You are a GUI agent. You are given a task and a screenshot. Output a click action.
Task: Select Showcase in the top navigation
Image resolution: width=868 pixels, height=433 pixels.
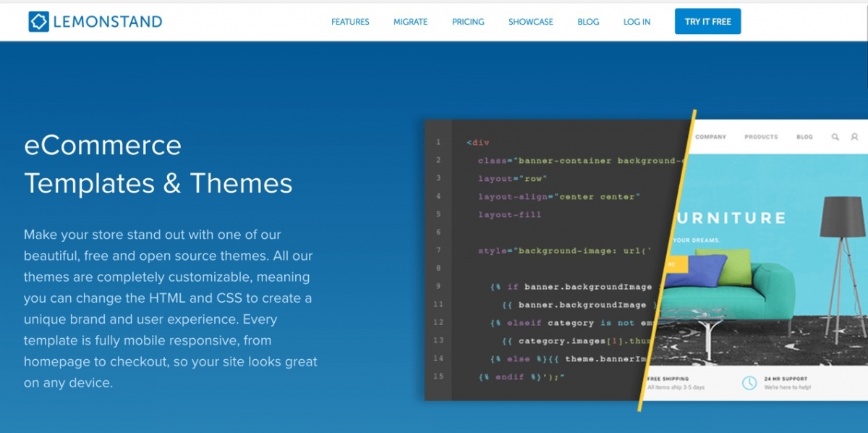click(530, 22)
